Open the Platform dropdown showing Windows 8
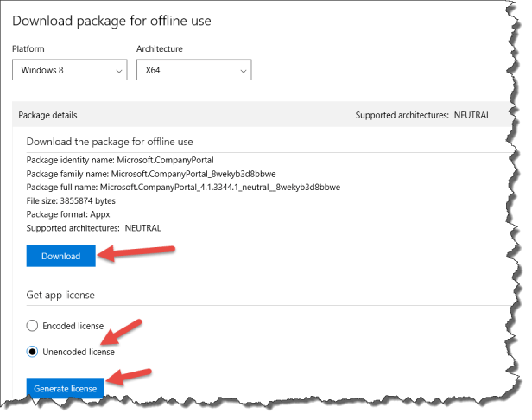Screen dimensions: 532x420 (69, 71)
